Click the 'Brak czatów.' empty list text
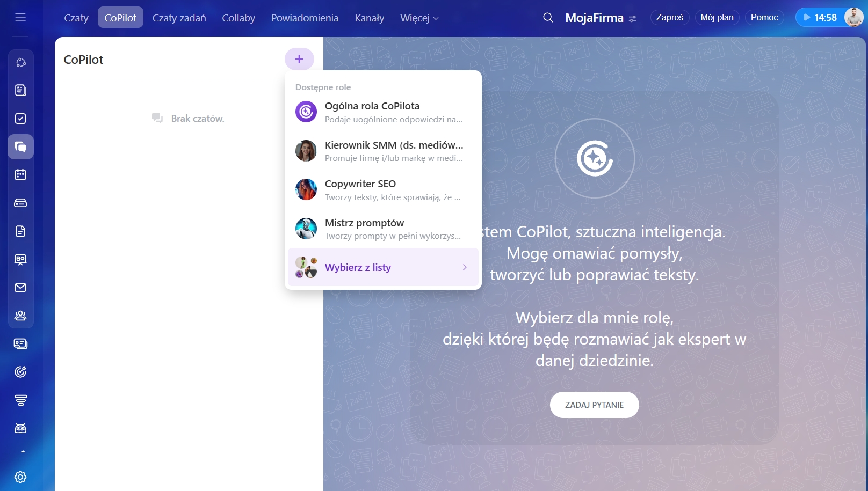This screenshot has height=491, width=868. [x=198, y=119]
